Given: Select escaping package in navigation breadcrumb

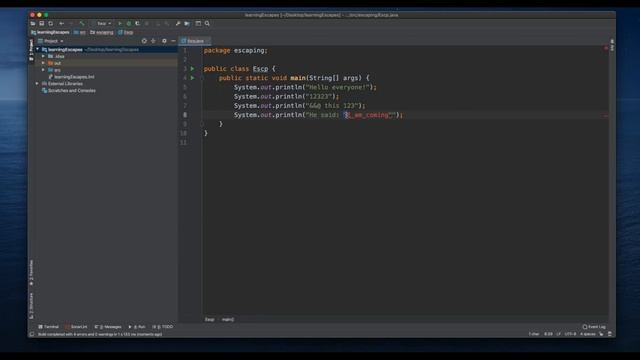Looking at the screenshot, I should (102, 32).
